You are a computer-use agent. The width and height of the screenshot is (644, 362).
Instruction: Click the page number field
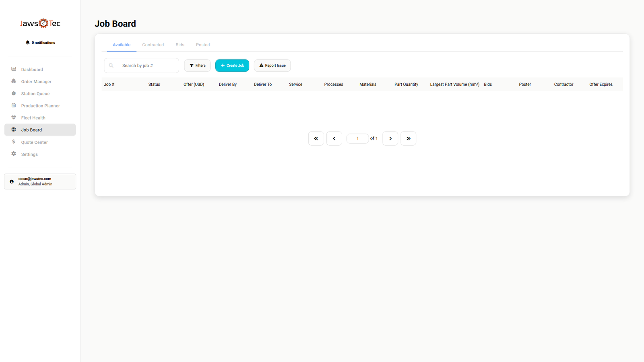pyautogui.click(x=357, y=138)
